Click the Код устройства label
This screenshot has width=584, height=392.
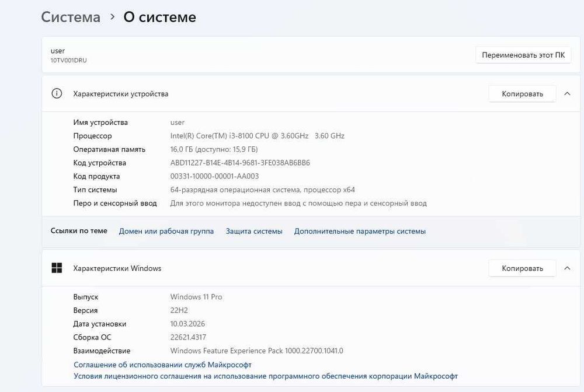point(99,163)
